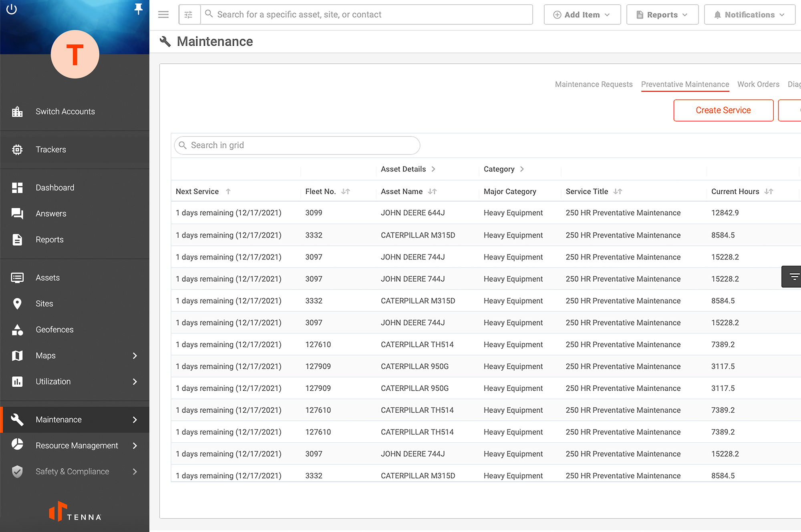Screen dimensions: 801x532
Task: Open the Assets panel icon
Action: click(18, 277)
